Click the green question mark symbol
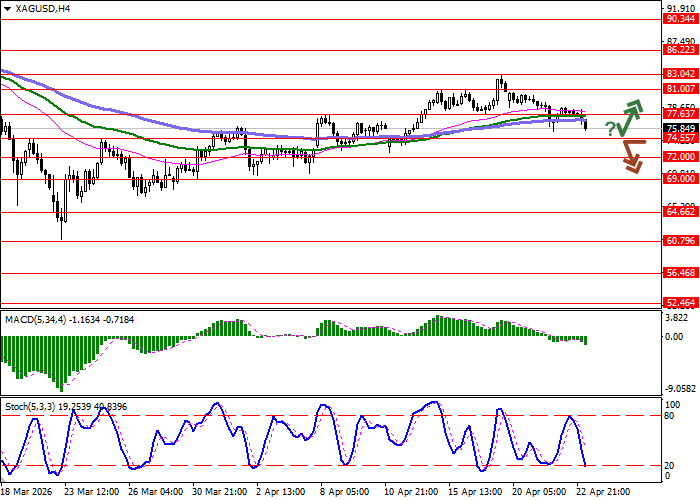Screen dimensions: 700x500 tap(610, 128)
